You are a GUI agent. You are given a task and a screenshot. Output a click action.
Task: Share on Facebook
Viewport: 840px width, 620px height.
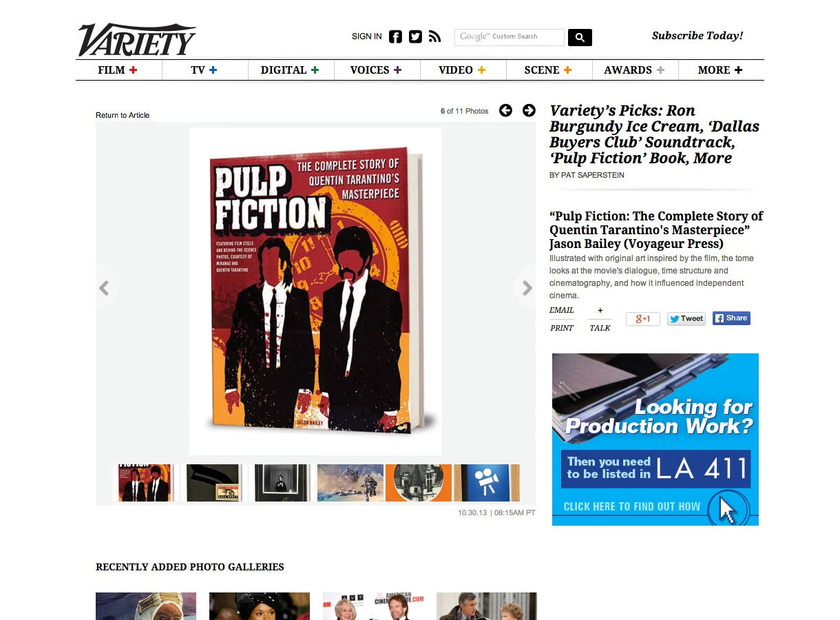click(x=731, y=318)
